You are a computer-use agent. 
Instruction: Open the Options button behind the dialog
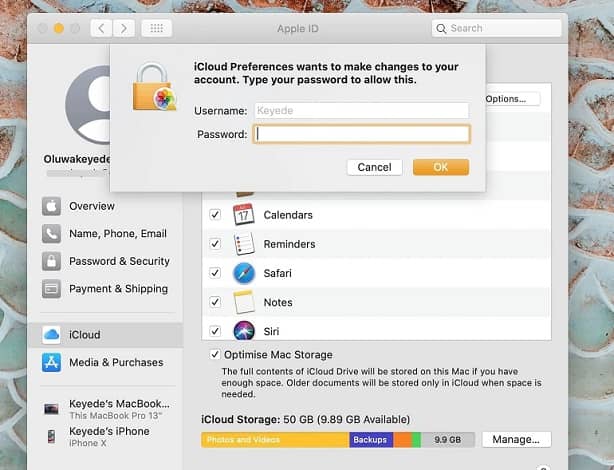[x=512, y=99]
